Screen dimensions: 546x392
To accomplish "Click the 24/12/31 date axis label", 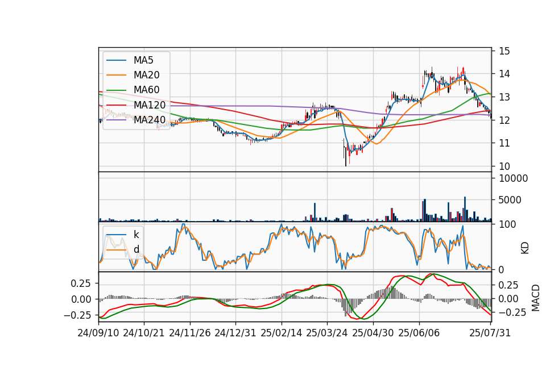I will point(235,333).
